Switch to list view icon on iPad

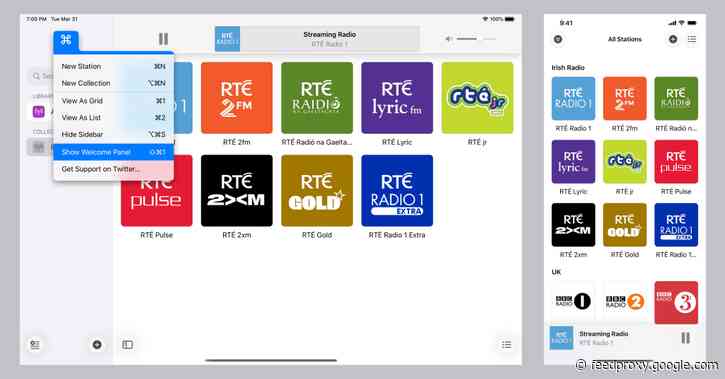pyautogui.click(x=506, y=345)
